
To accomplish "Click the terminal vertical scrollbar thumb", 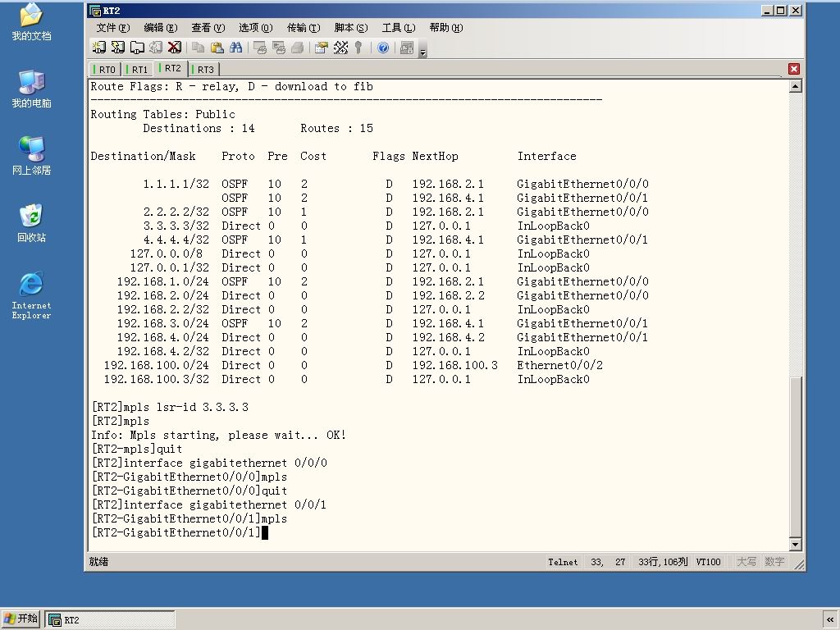I will [x=796, y=456].
